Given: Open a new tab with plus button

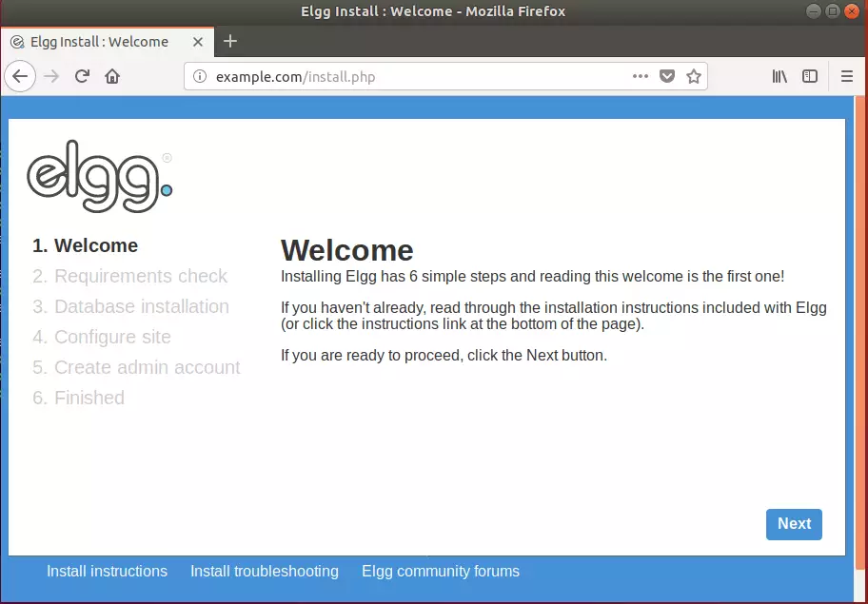Looking at the screenshot, I should [x=229, y=41].
